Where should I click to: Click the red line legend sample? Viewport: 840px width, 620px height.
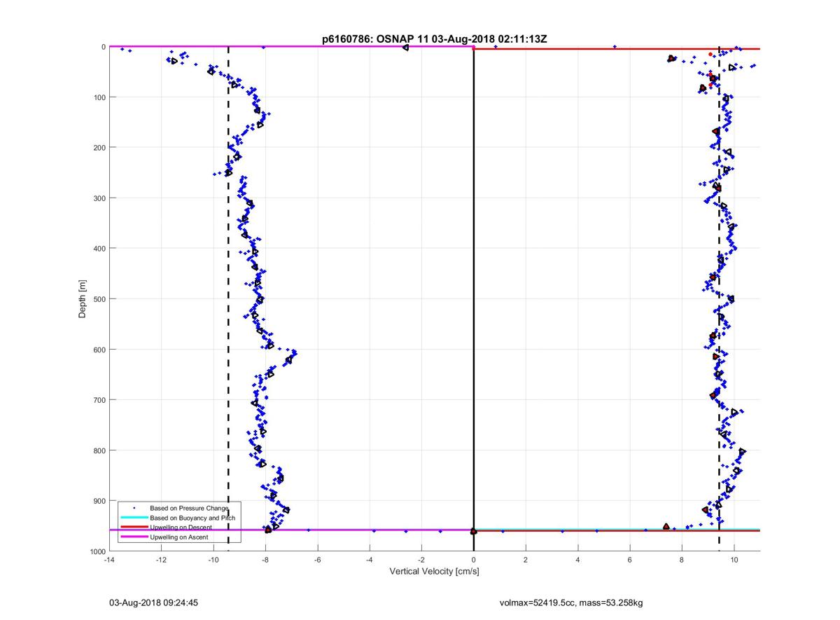tap(134, 527)
